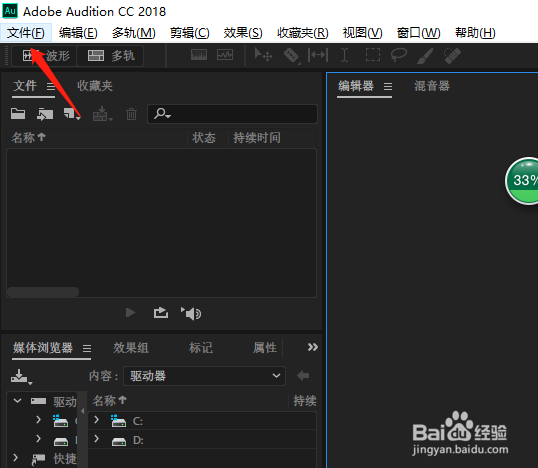Open the 编辑(E) menu
Image resolution: width=538 pixels, height=468 pixels.
(78, 33)
